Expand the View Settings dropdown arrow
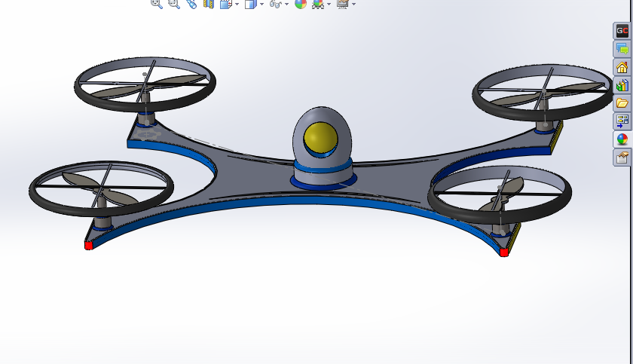This screenshot has width=633, height=364. [x=354, y=4]
